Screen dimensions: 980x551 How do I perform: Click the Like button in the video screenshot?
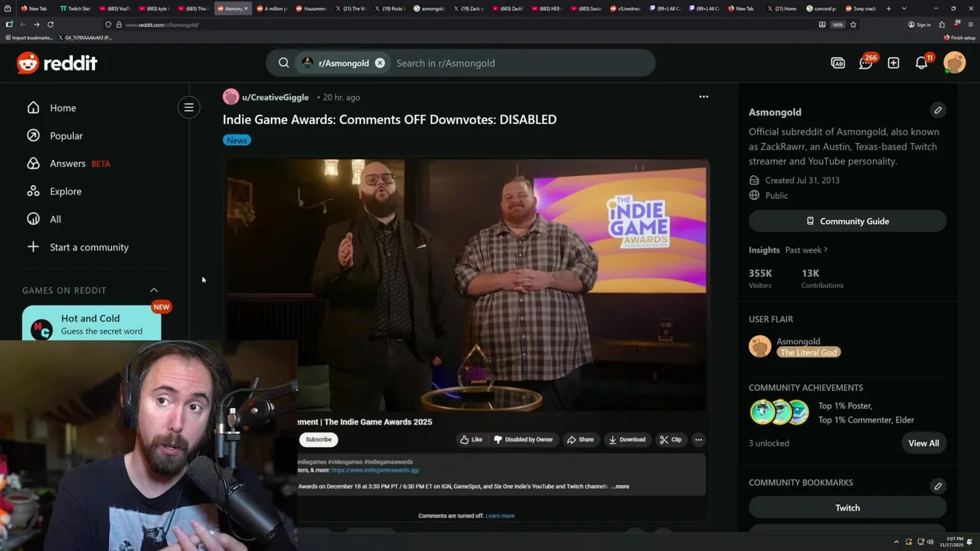pyautogui.click(x=471, y=439)
